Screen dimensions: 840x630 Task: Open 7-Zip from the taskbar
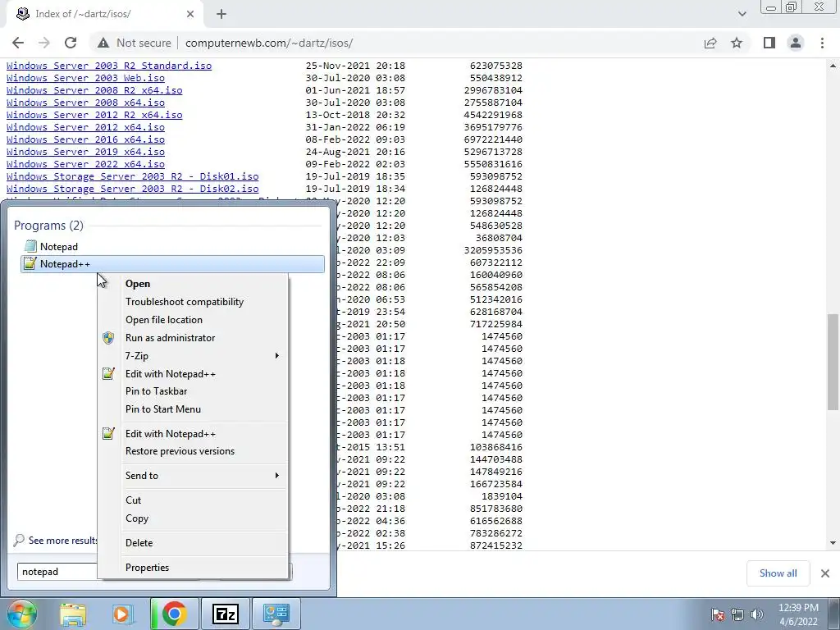225,614
